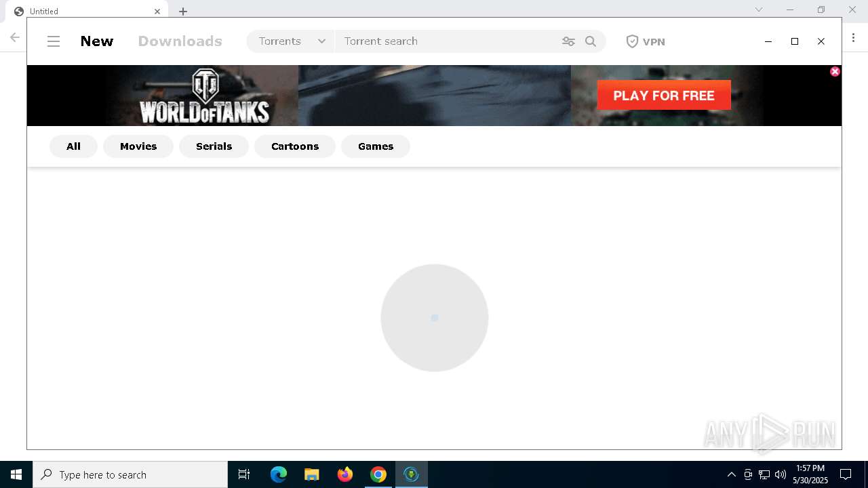Close the torrent app window
868x488 pixels.
click(821, 41)
